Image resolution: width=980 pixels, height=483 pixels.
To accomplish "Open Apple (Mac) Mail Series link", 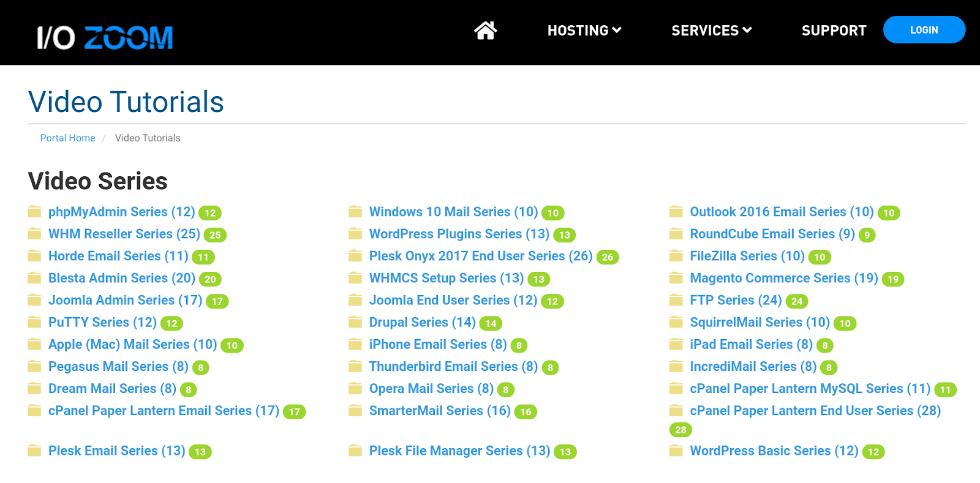I will tap(132, 344).
